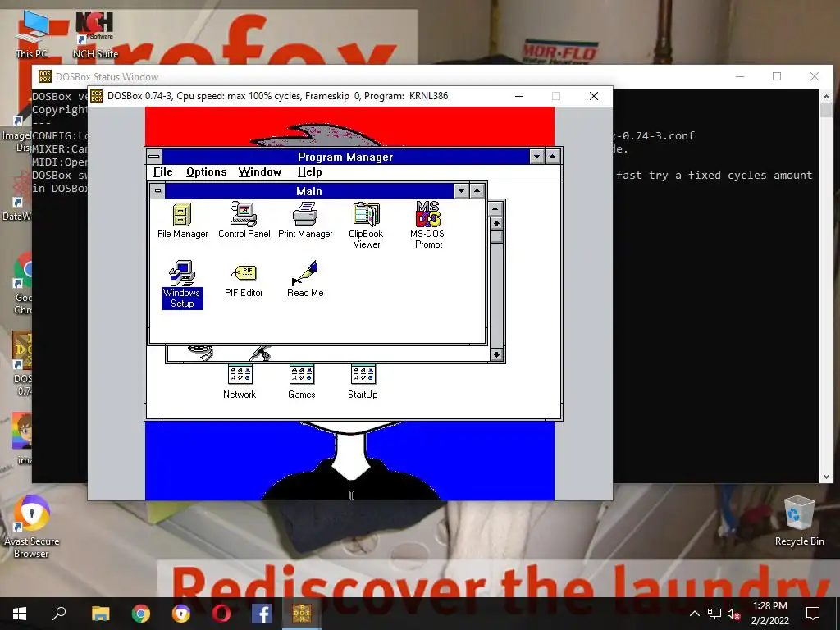Open File Manager in Main group
Screen dimensions: 840x630
pos(182,220)
